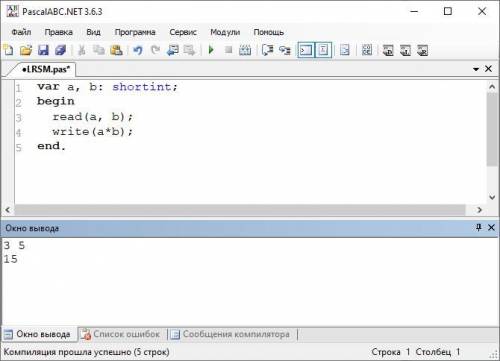500x361 pixels.
Task: Run the program with the green arrow
Action: click(211, 50)
